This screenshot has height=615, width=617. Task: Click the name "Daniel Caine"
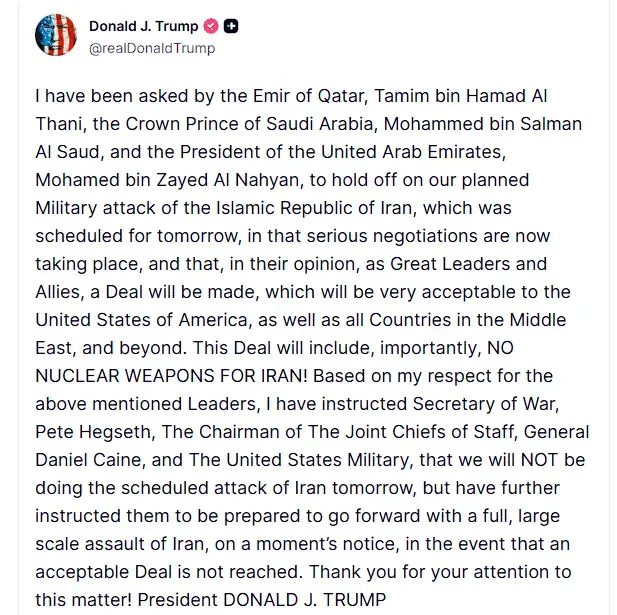click(x=89, y=460)
